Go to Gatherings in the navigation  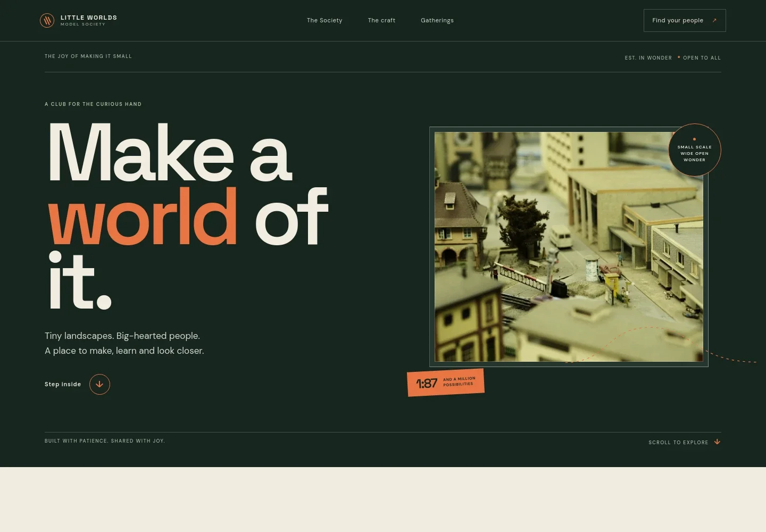[x=437, y=20]
